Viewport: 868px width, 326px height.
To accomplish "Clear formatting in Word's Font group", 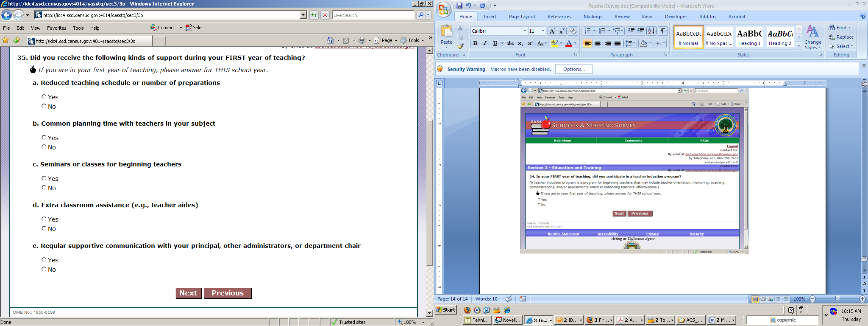I will pos(573,31).
